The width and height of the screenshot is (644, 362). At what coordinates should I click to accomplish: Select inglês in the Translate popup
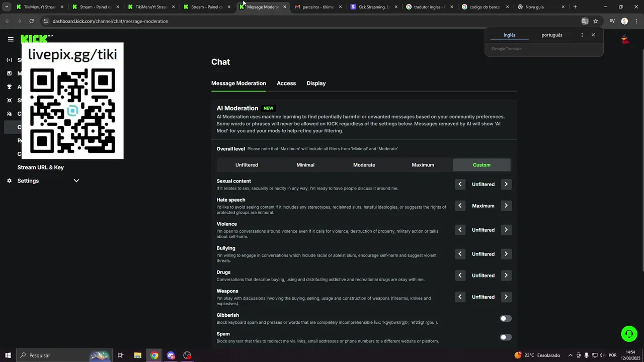point(510,35)
